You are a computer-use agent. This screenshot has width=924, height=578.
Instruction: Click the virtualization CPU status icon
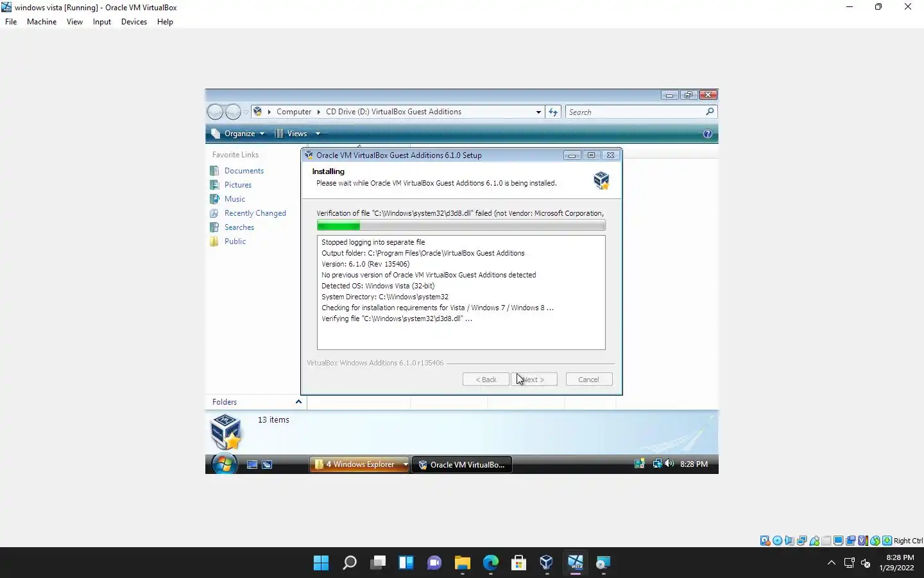[x=862, y=541]
